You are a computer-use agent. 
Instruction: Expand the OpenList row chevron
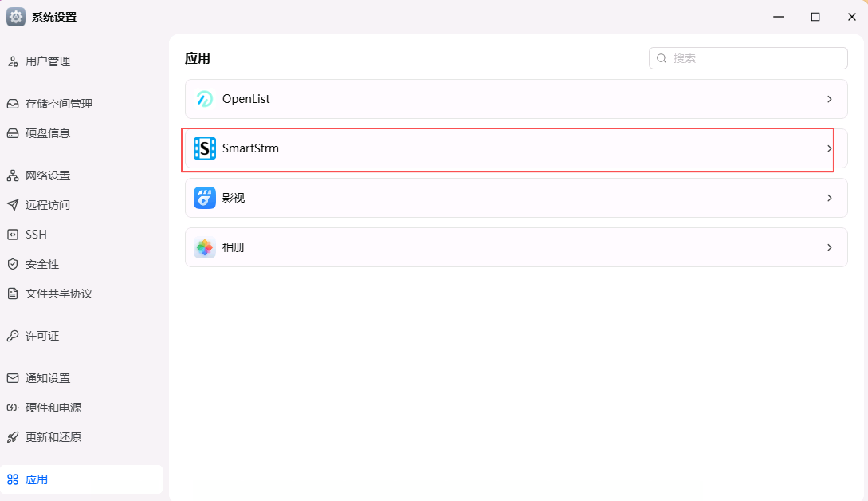pyautogui.click(x=829, y=99)
